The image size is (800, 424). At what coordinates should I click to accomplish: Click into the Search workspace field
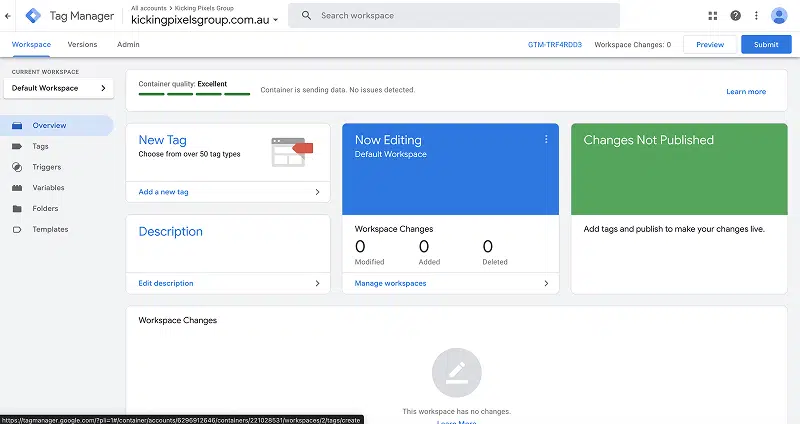[454, 16]
